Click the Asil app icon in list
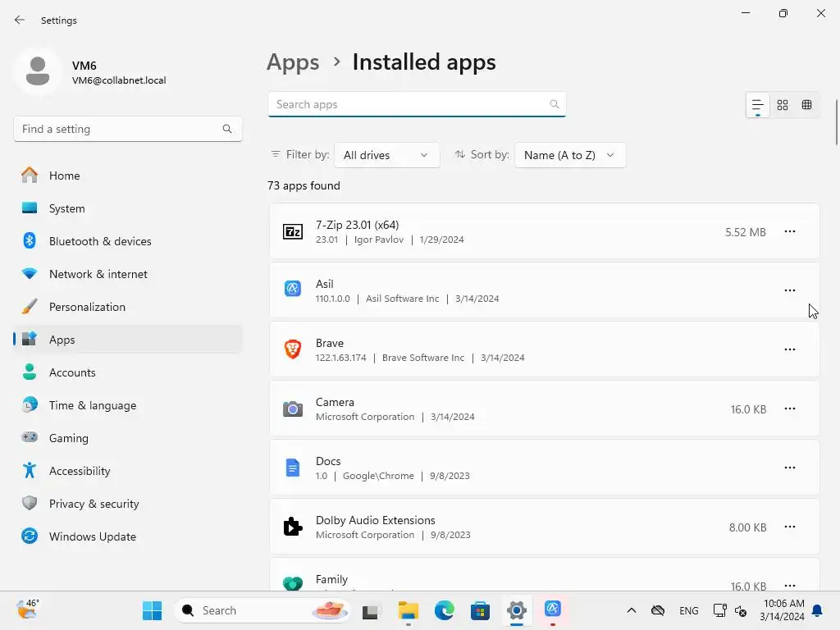 click(x=293, y=289)
